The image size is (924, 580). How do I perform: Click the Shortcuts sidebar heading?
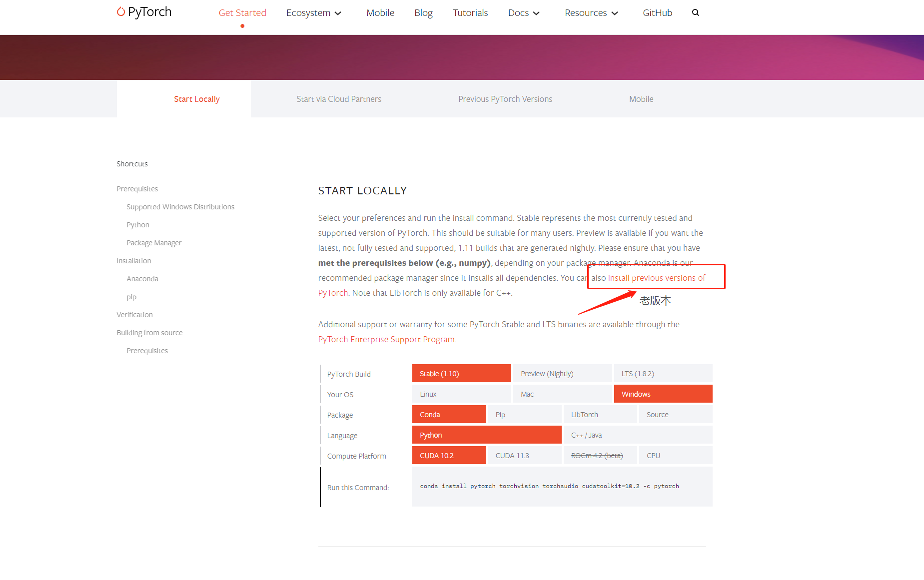click(132, 164)
